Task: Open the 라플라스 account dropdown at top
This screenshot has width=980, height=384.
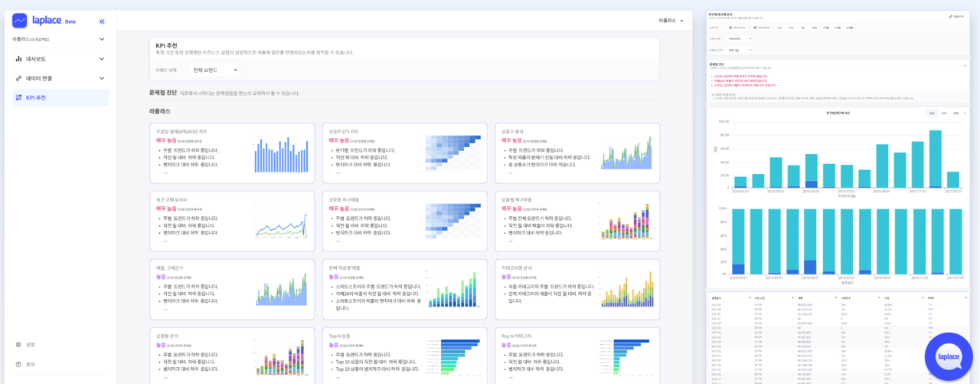Action: click(671, 21)
